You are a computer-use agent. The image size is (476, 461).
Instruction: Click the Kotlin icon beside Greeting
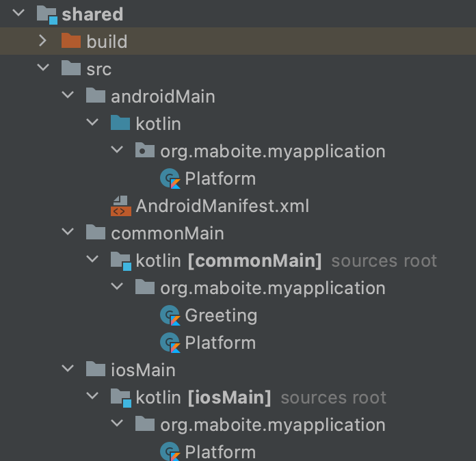click(170, 315)
